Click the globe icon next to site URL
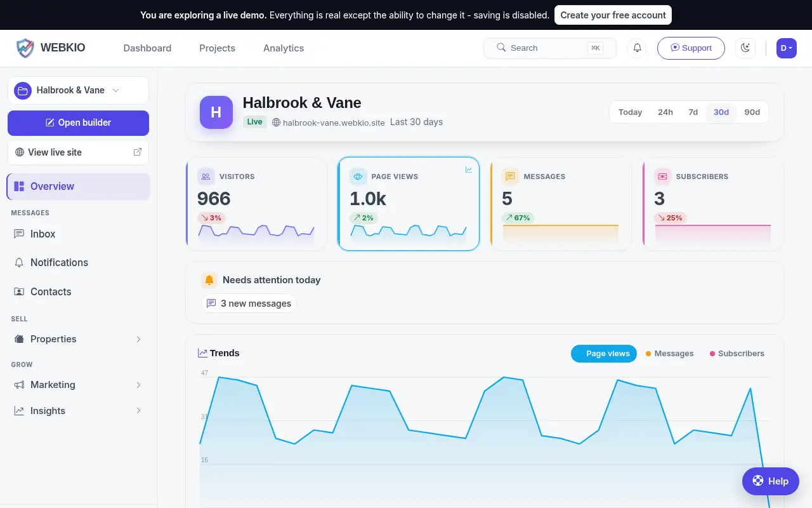The image size is (812, 508). 276,122
